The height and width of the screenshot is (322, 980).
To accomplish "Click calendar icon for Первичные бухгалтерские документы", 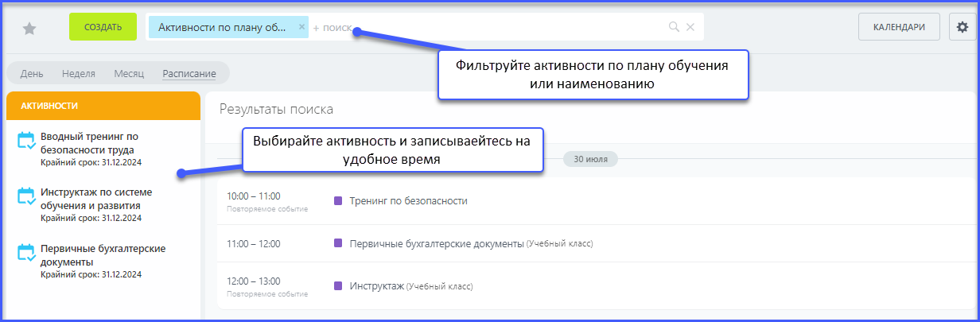I will click(25, 253).
